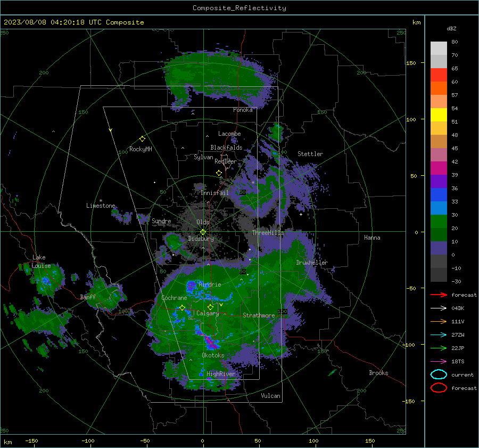Image resolution: width=479 pixels, height=448 pixels.
Task: Select the red 'forecast' ellipse icon
Action: (x=439, y=388)
